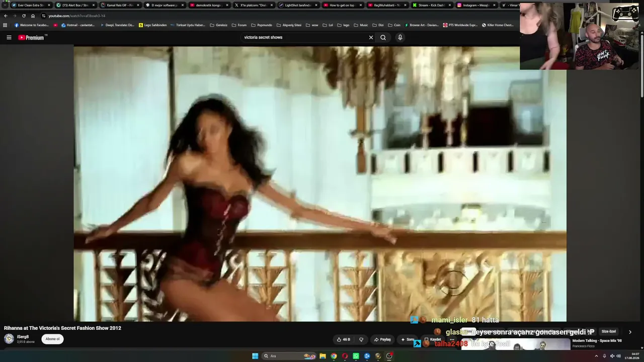
Task: Open the browser home page icon
Action: pyautogui.click(x=33, y=16)
